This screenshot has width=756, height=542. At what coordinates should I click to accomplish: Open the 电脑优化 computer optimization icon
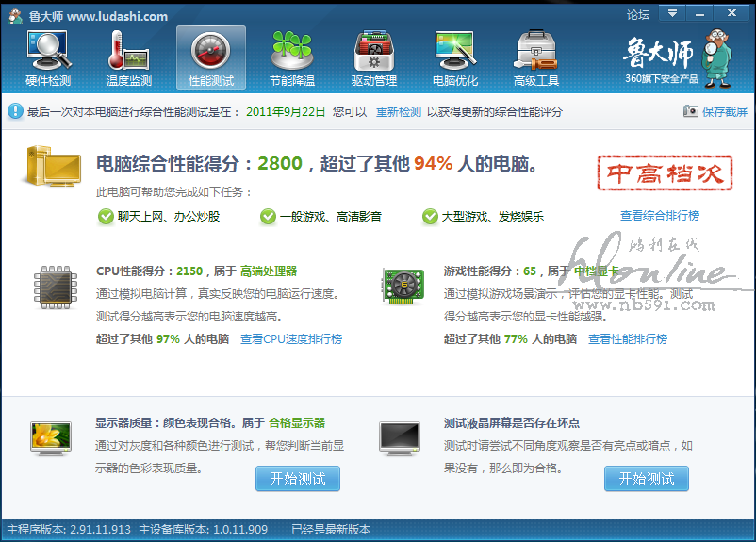click(x=455, y=57)
